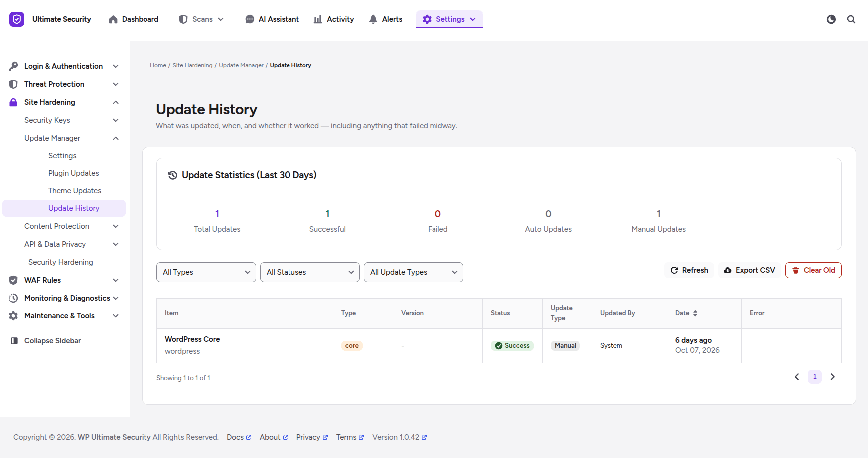Open the All Statuses filter dropdown
The image size is (868, 458).
tap(310, 272)
